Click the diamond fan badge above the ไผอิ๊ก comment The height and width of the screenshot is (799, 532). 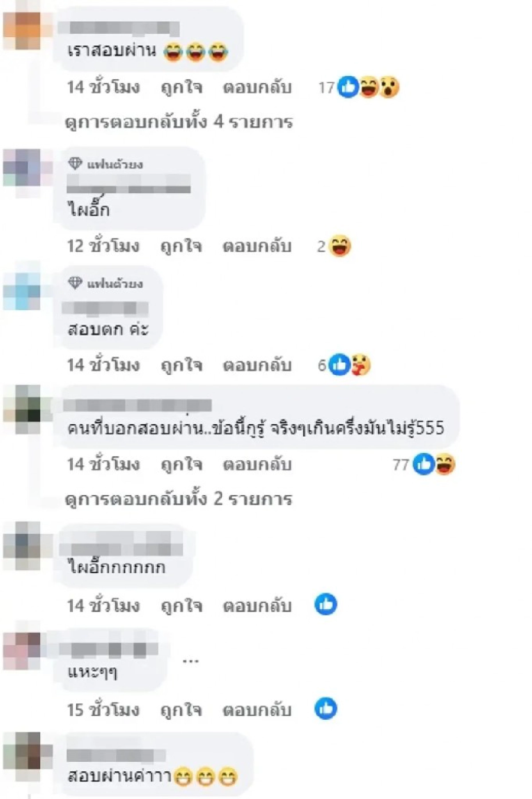click(75, 164)
